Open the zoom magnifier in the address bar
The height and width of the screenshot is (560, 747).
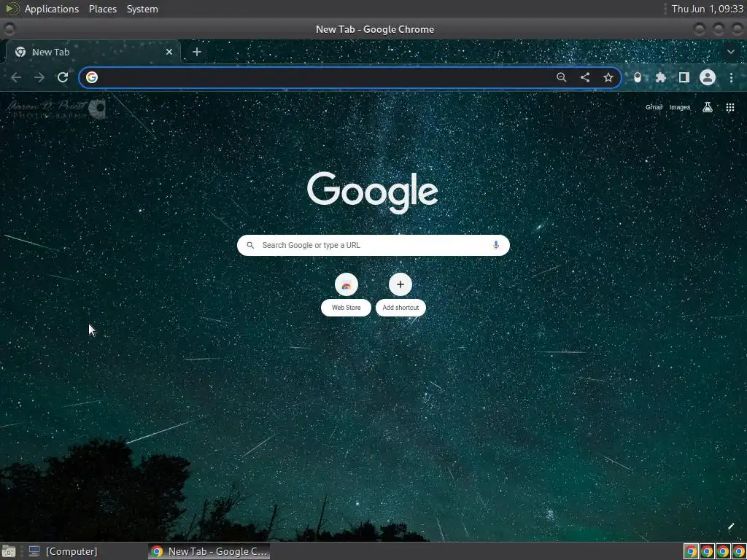click(x=561, y=77)
